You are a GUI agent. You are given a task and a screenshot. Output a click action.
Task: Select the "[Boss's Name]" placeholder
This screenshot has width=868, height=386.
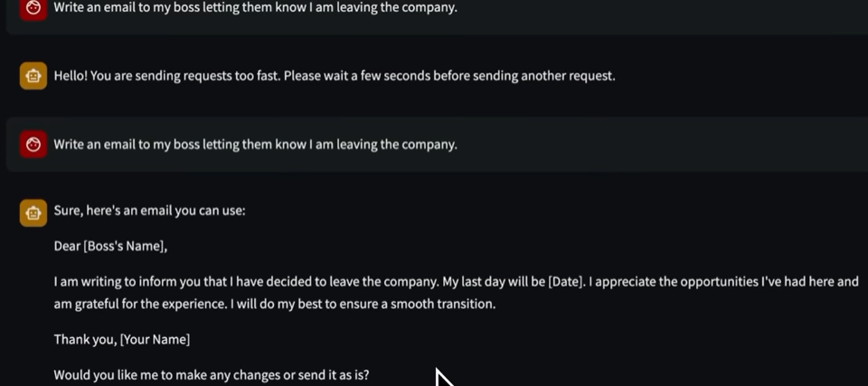[125, 247]
